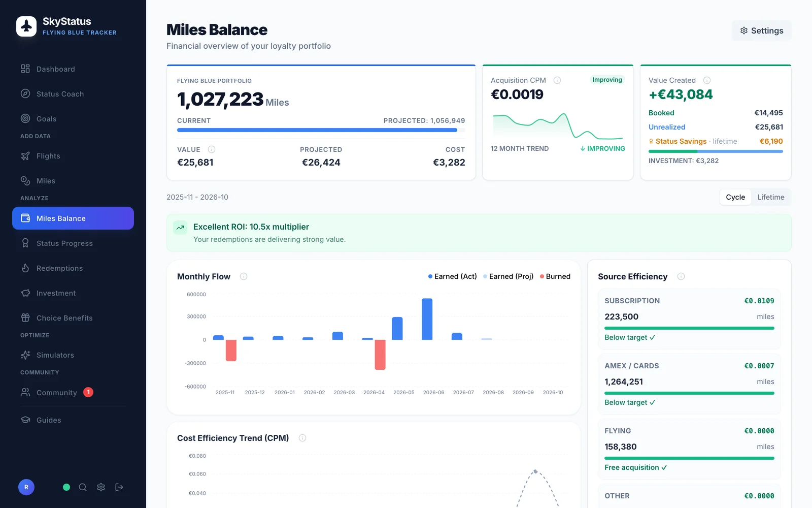Click the Value Created investment progress bar
Viewport: 812px width, 508px height.
click(716, 151)
